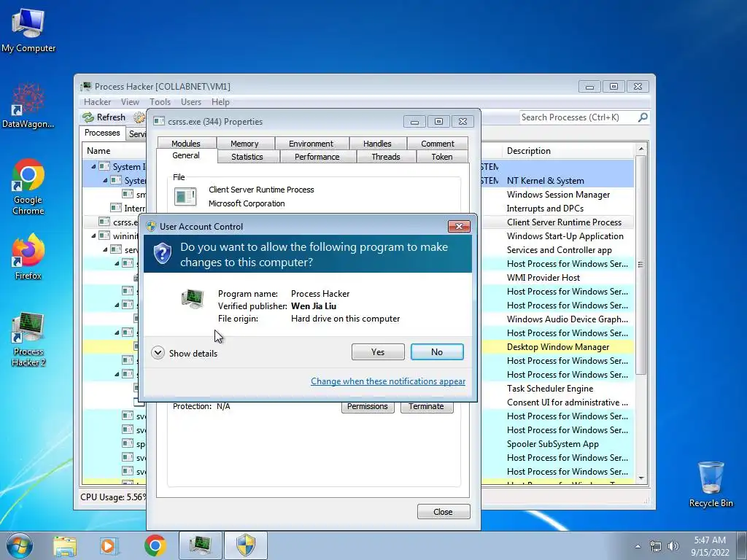
Task: Open Hacker menu
Action: (97, 102)
